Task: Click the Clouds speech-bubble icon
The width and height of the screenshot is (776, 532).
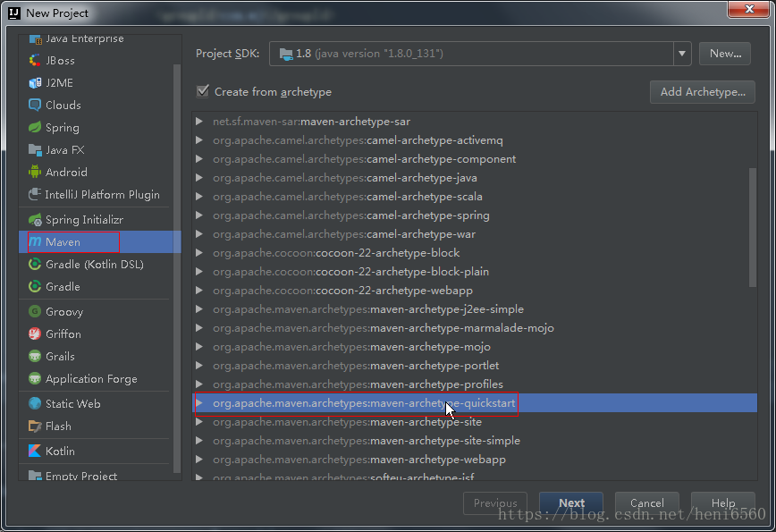Action: click(x=35, y=105)
